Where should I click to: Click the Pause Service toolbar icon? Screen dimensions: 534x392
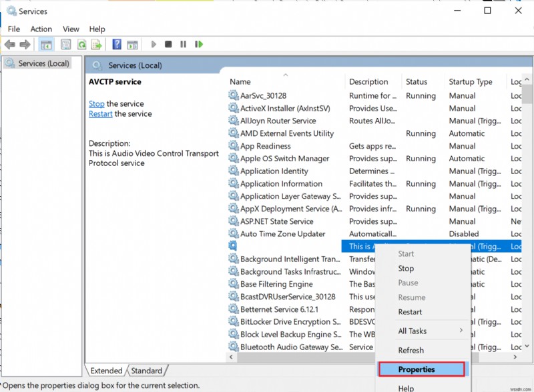coord(183,44)
